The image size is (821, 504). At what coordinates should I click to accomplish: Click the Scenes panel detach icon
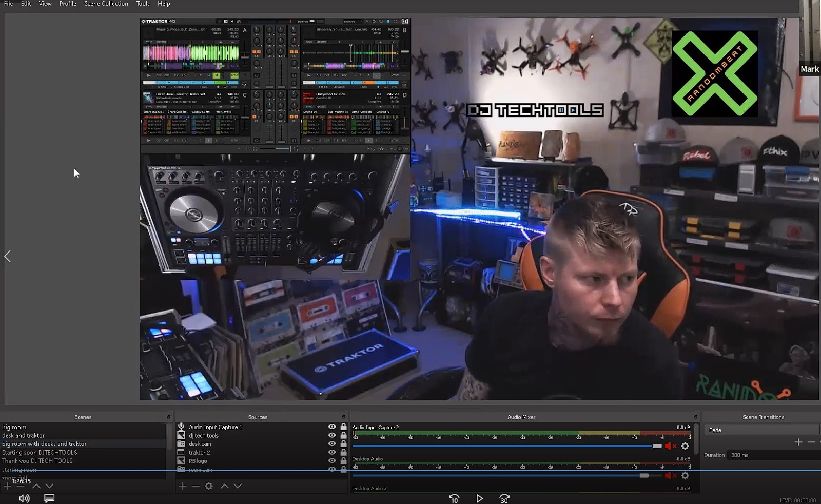coord(168,417)
